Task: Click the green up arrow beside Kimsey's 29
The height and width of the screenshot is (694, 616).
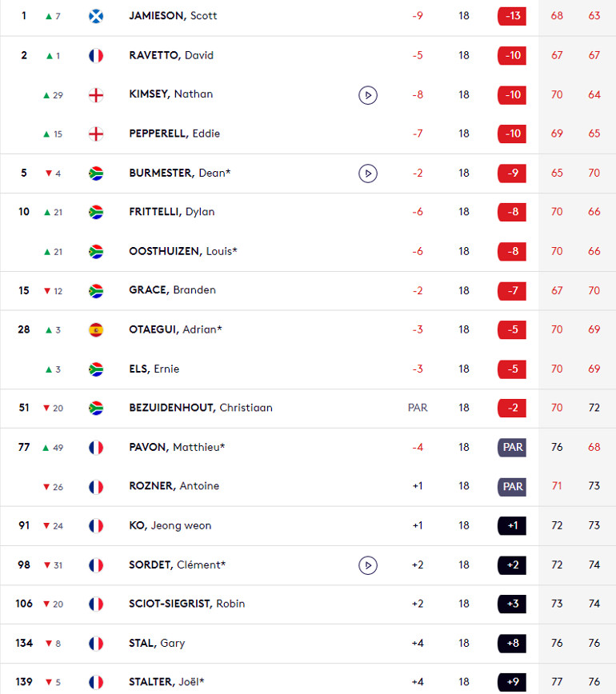Action: point(46,95)
